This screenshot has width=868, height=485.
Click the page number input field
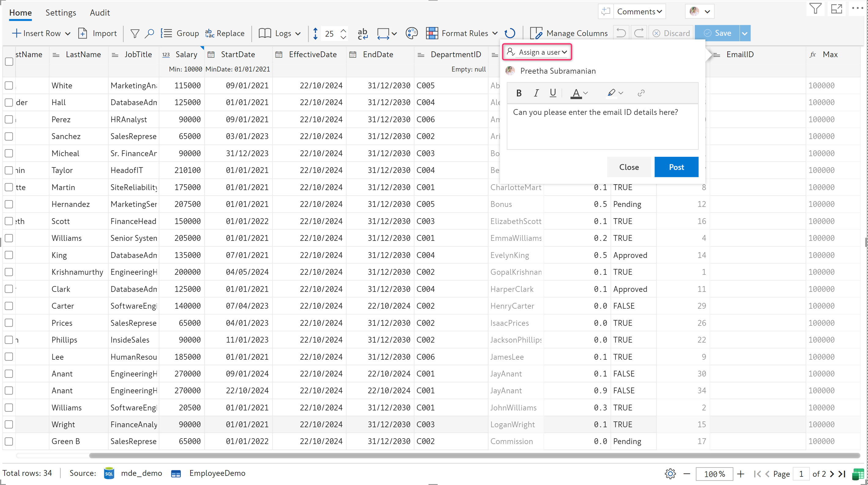[801, 474]
